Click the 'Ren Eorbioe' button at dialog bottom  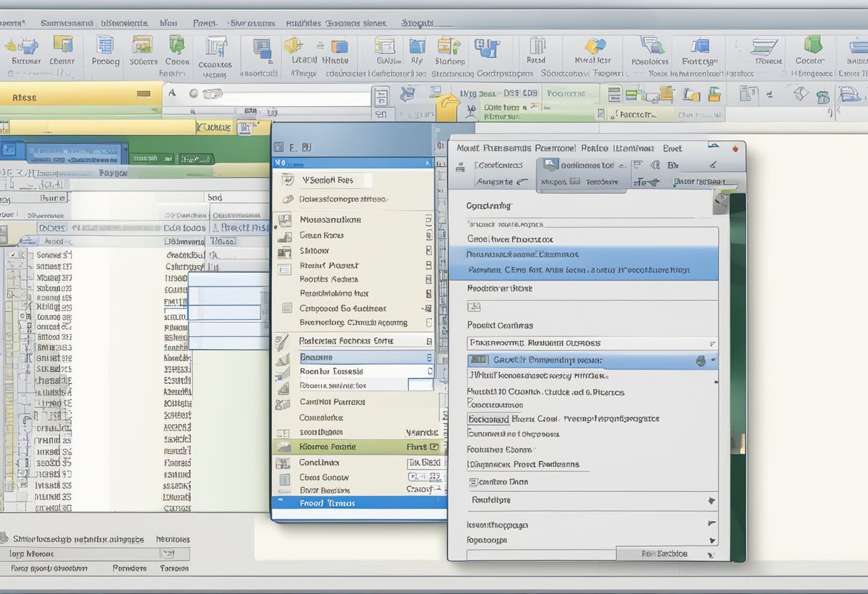click(x=665, y=554)
